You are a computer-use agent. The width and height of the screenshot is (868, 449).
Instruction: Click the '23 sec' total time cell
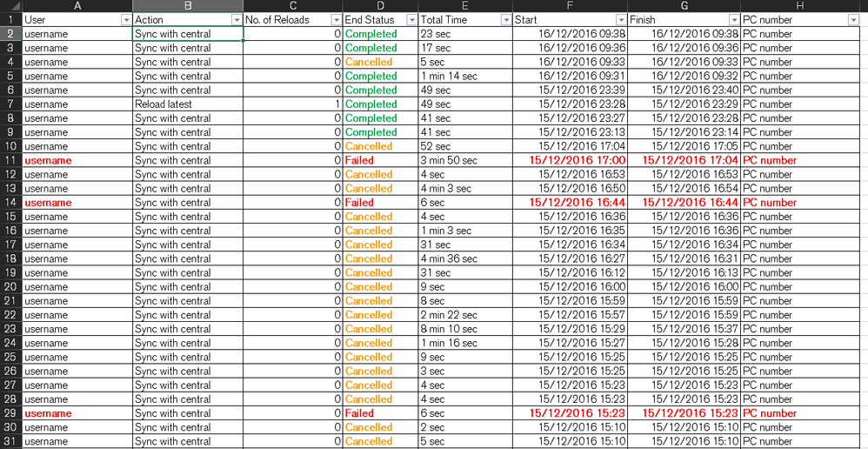pyautogui.click(x=465, y=34)
